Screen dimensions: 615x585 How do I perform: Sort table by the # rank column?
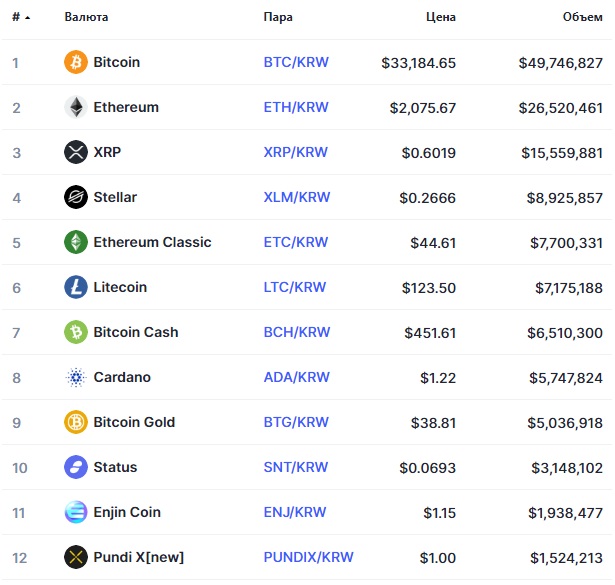[21, 17]
